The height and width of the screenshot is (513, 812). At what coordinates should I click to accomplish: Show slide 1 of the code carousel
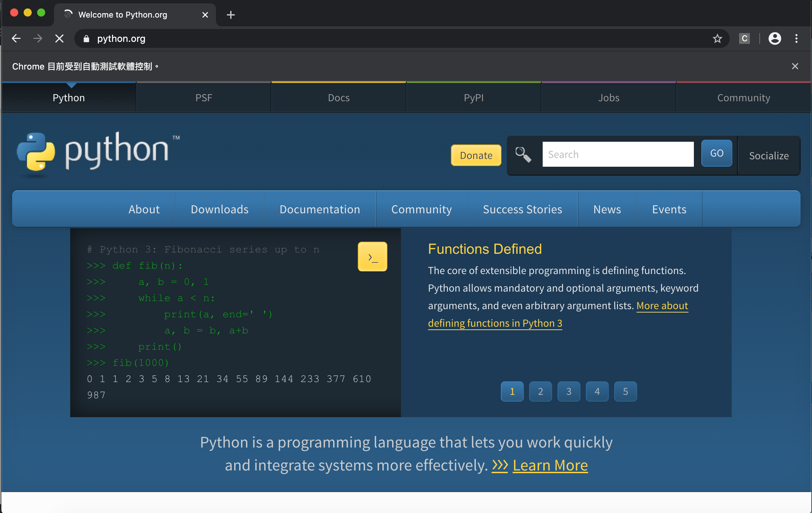click(x=512, y=391)
